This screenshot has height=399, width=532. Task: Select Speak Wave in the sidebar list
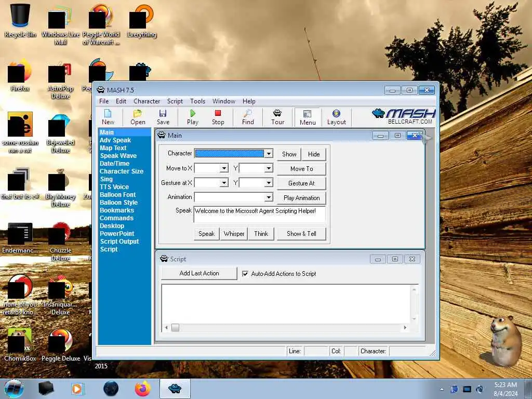point(118,156)
